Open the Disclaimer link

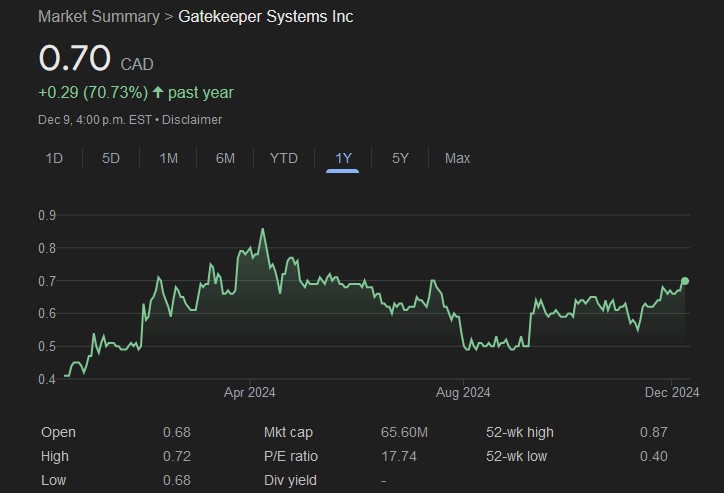[192, 120]
